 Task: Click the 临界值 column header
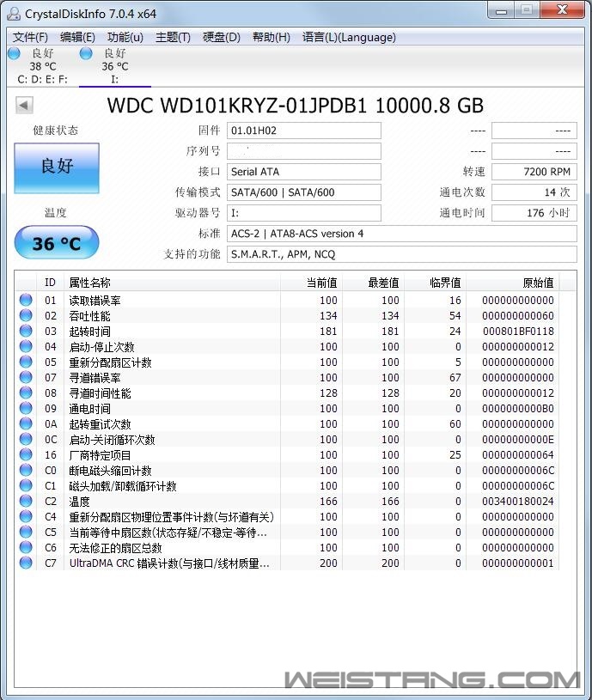(436, 282)
